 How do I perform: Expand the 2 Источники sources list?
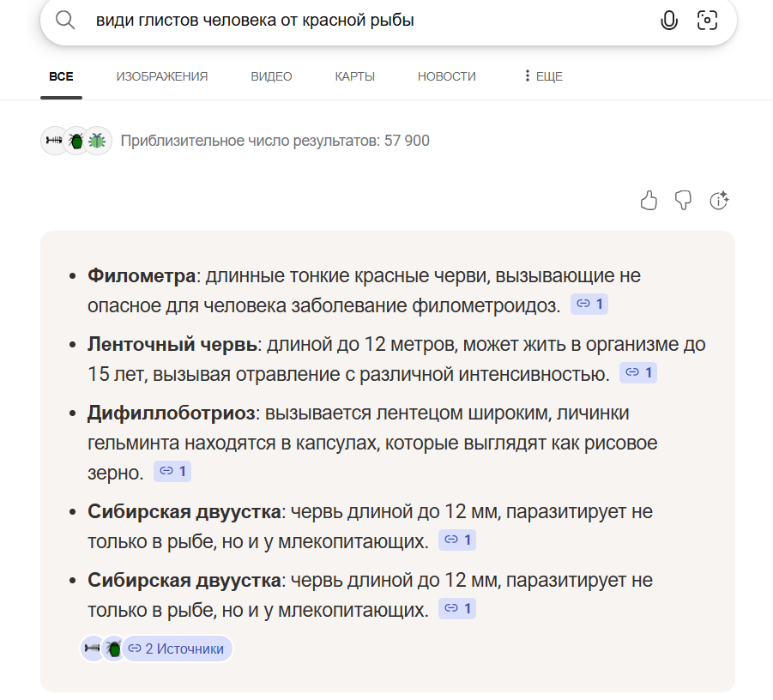click(x=178, y=649)
